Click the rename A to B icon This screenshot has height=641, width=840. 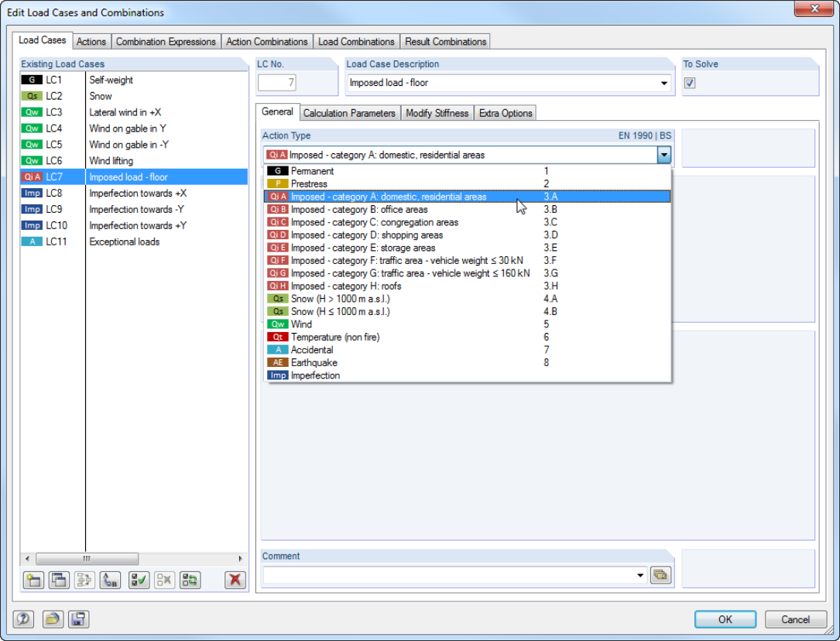[111, 580]
